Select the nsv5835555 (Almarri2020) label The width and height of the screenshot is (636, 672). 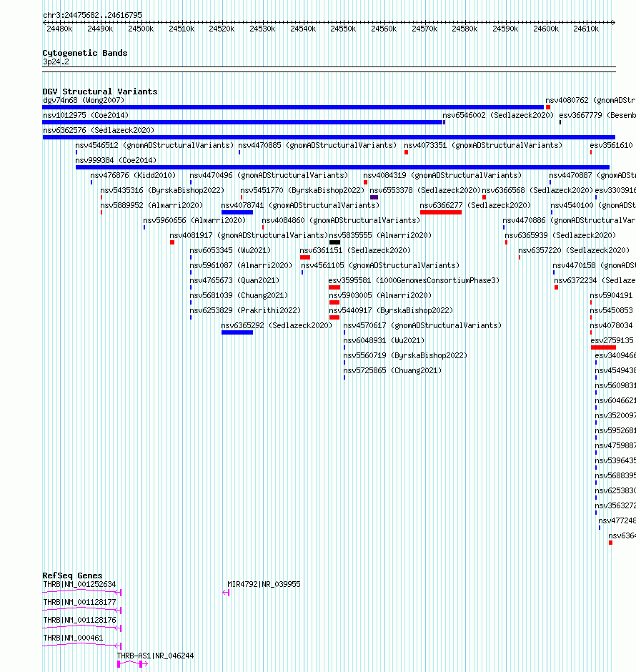[380, 235]
